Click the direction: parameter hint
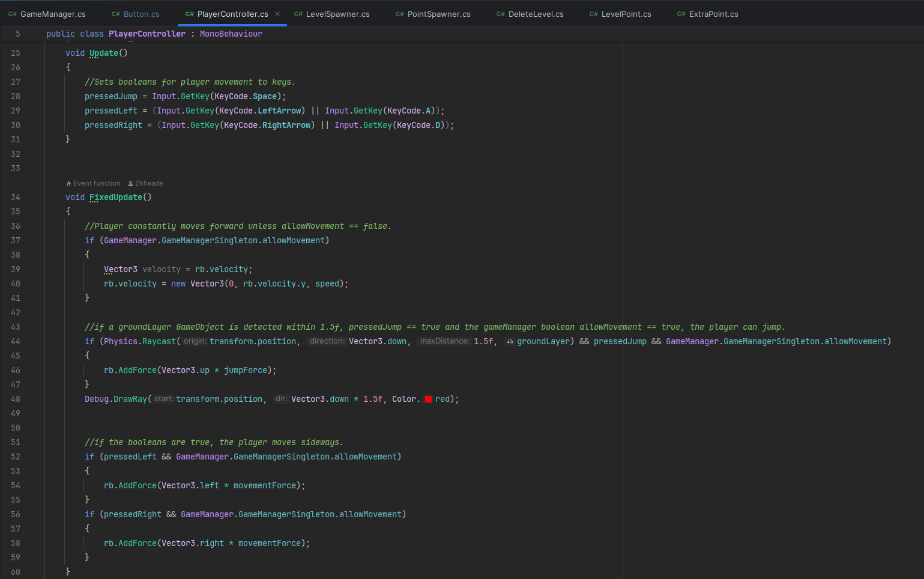Image resolution: width=924 pixels, height=579 pixels. tap(327, 341)
